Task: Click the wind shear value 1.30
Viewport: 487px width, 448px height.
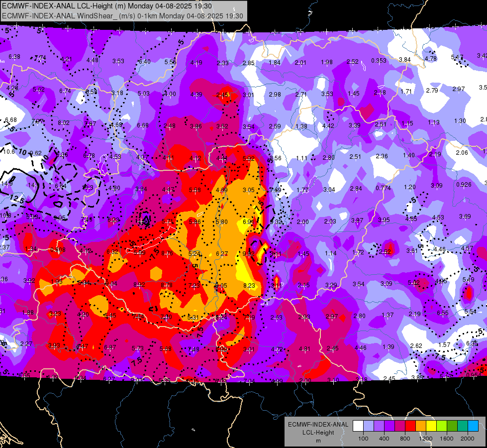Action: (x=460, y=120)
